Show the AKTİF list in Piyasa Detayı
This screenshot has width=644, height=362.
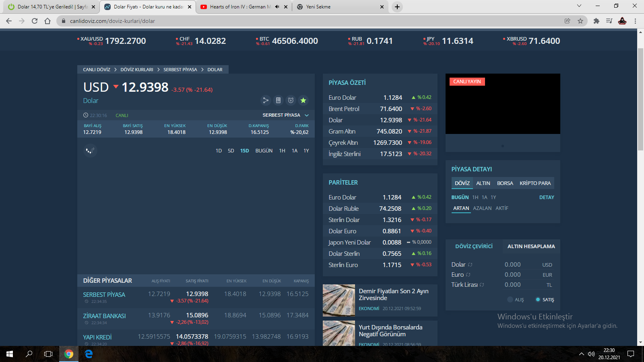pyautogui.click(x=502, y=208)
